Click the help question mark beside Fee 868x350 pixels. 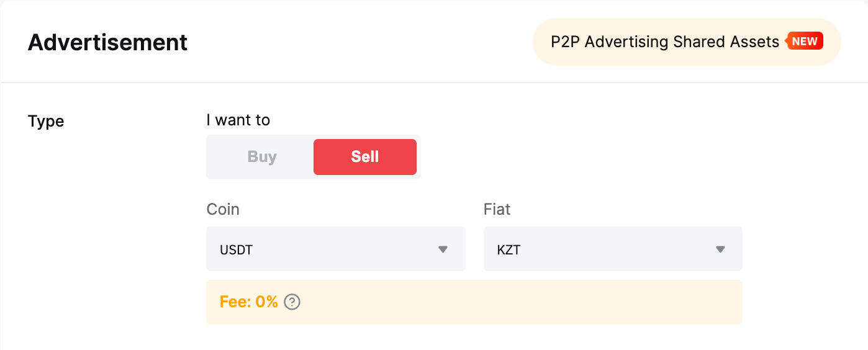(292, 302)
